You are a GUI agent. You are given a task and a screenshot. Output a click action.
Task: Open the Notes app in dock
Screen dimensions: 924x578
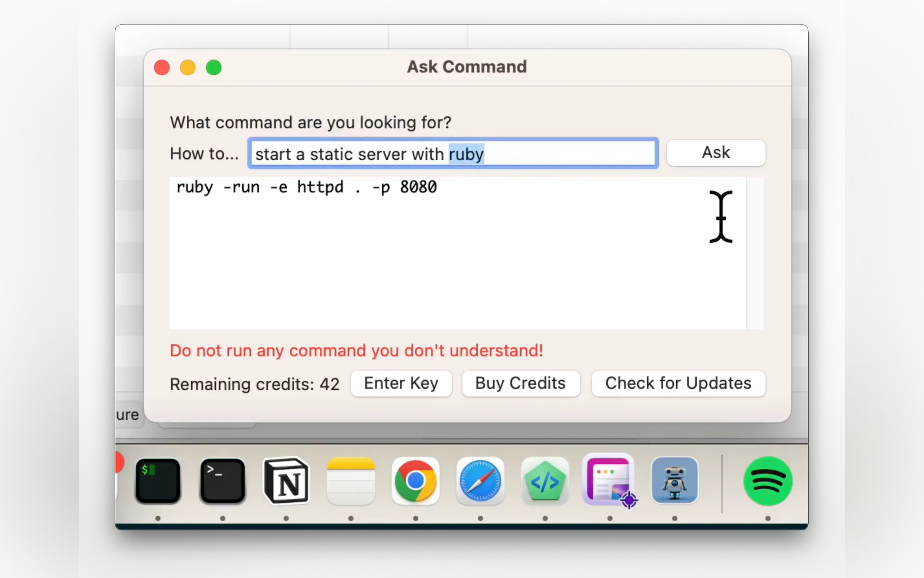(x=351, y=481)
